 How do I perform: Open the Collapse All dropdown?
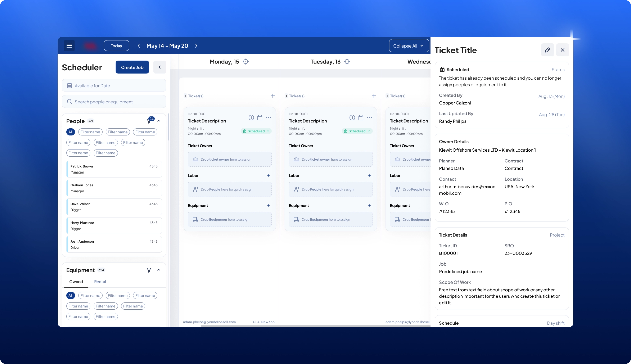[x=409, y=46]
